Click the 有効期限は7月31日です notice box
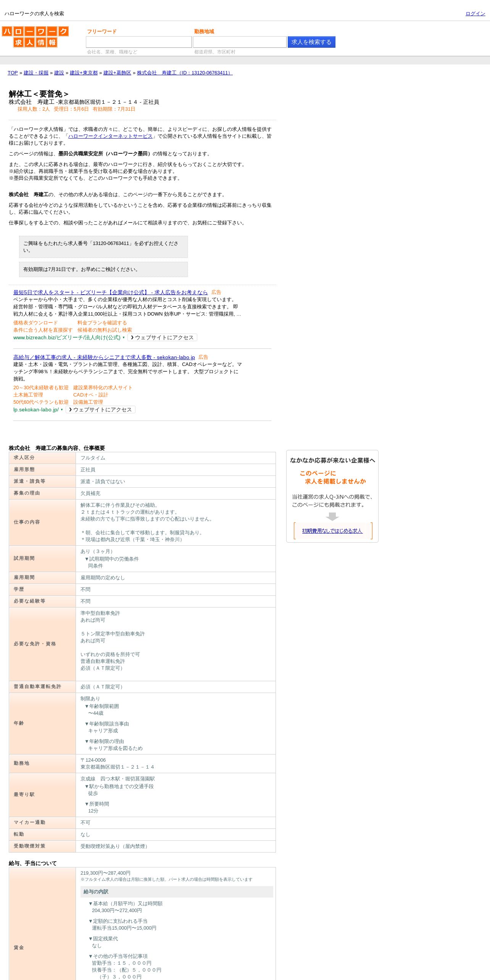This screenshot has height=980, width=490. pyautogui.click(x=103, y=269)
